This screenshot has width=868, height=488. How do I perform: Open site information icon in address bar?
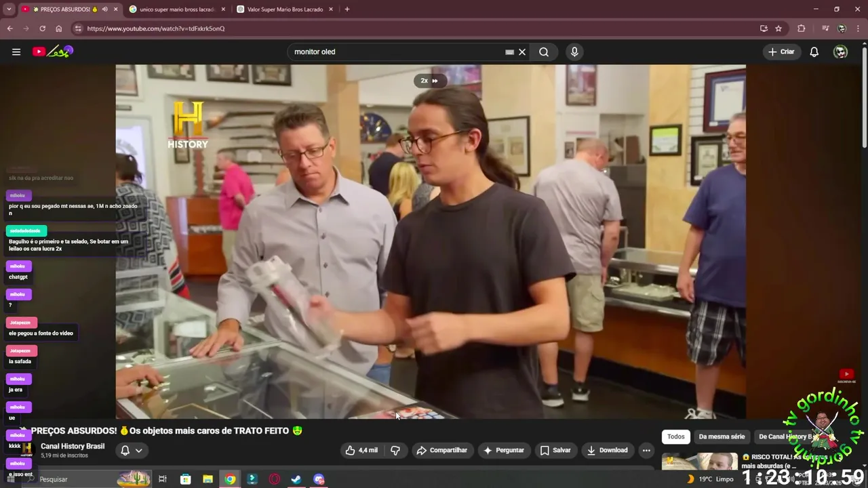tap(78, 28)
